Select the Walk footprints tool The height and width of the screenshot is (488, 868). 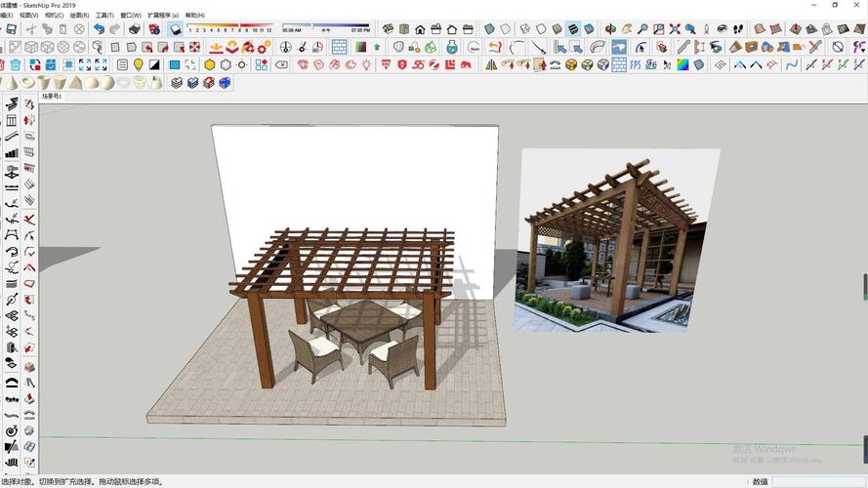tap(738, 28)
